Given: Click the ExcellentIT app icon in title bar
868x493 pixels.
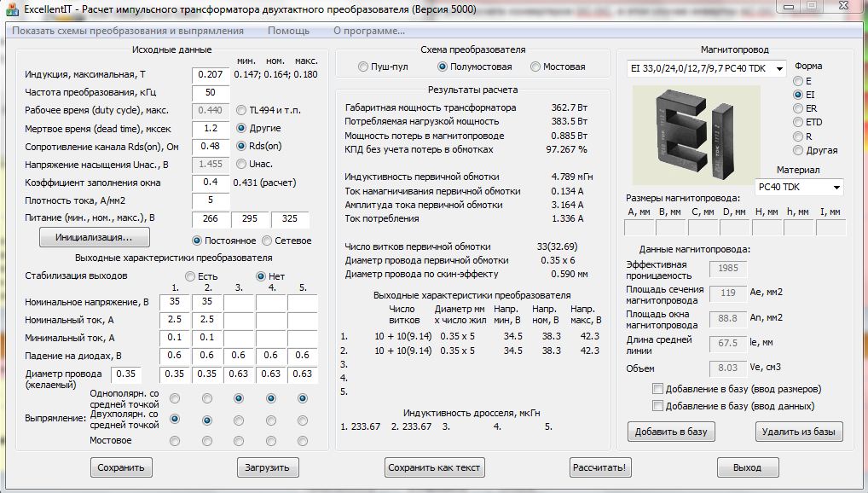Looking at the screenshot, I should (x=12, y=9).
